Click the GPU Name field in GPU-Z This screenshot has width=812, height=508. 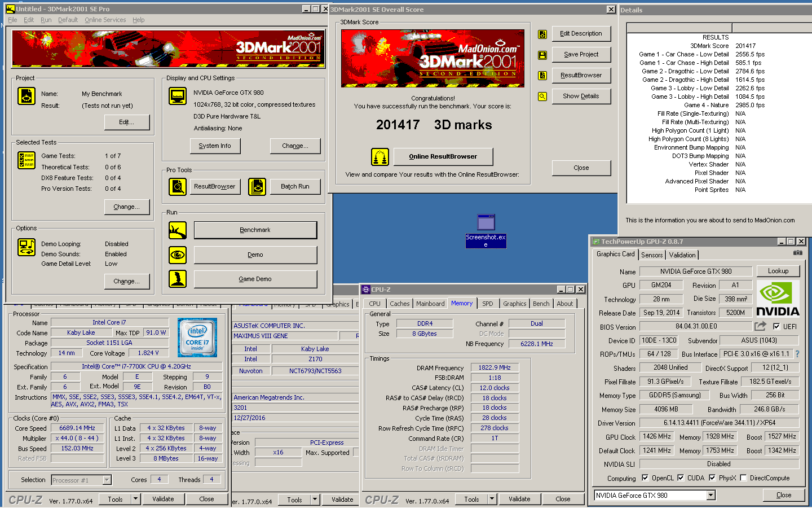(696, 271)
